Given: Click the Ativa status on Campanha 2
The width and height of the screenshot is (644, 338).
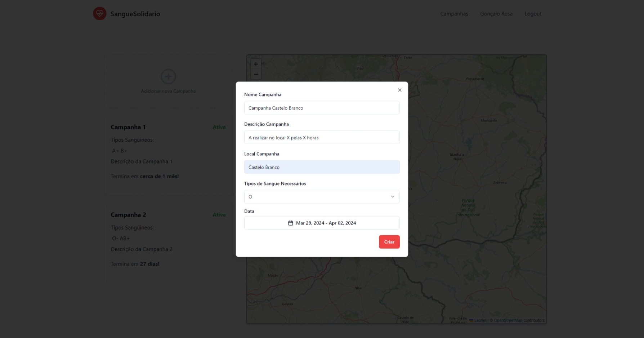Looking at the screenshot, I should 219,215.
